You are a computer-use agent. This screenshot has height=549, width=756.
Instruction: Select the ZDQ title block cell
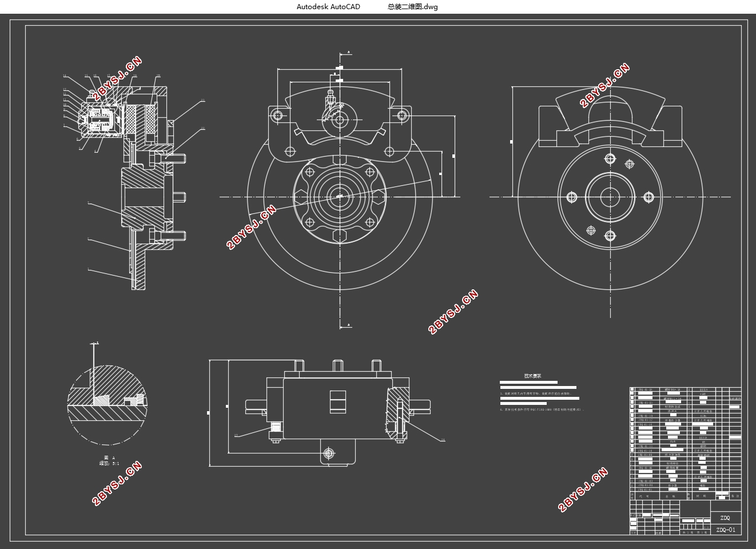pos(725,518)
